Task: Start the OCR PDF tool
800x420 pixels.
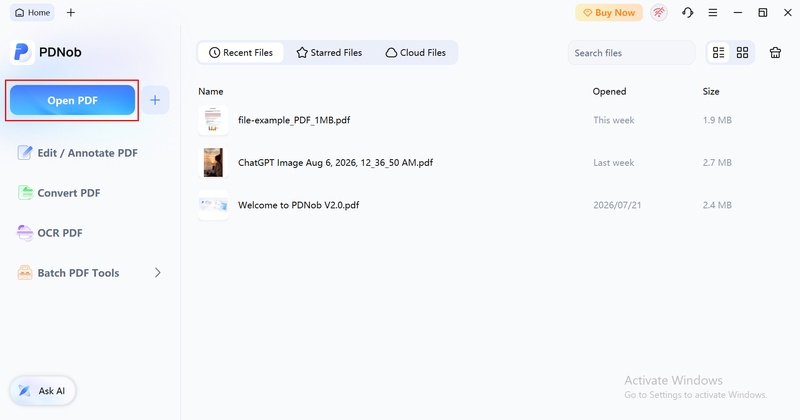Action: 50,233
